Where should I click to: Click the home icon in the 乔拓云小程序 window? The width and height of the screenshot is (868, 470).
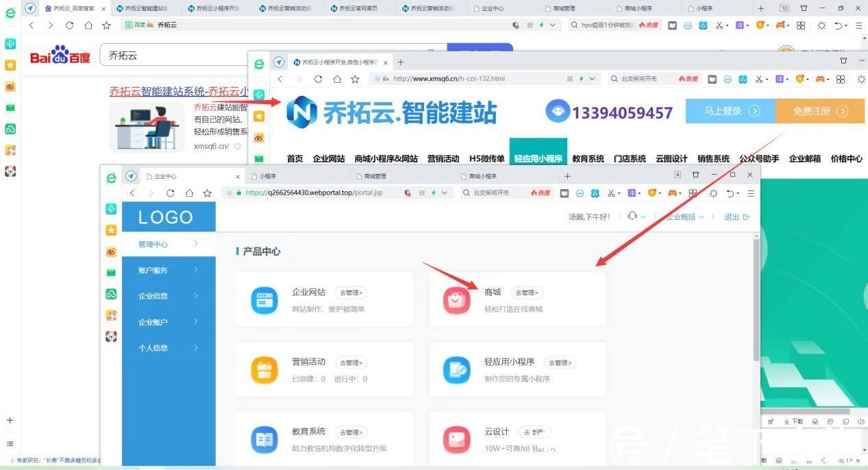click(x=336, y=79)
